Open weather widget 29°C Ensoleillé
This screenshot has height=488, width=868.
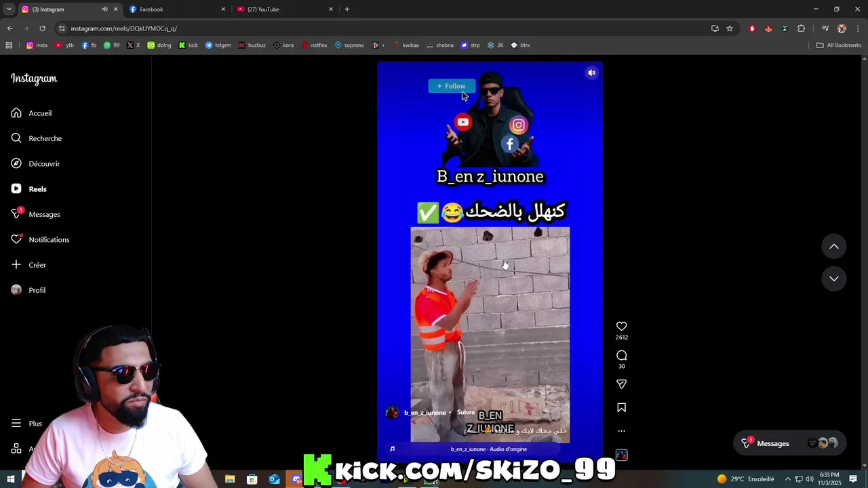745,479
